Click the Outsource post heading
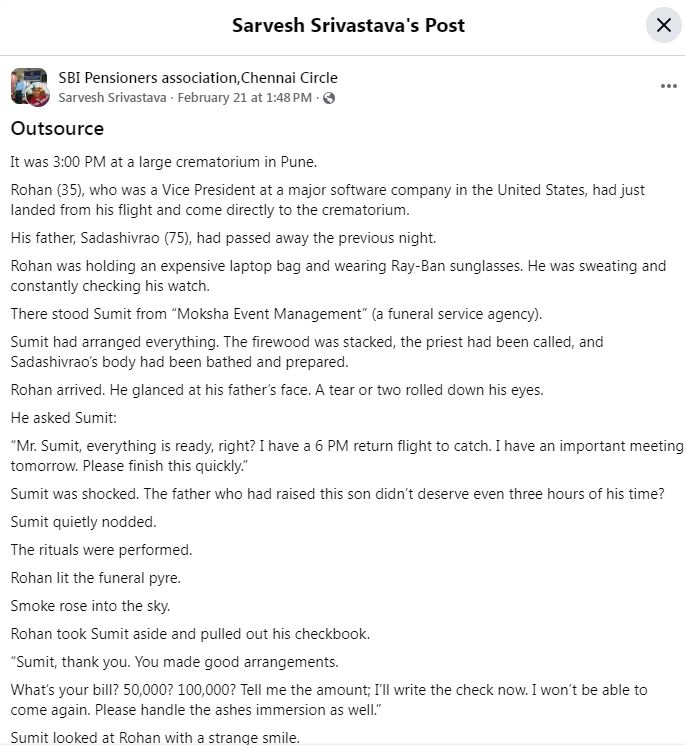 (57, 129)
